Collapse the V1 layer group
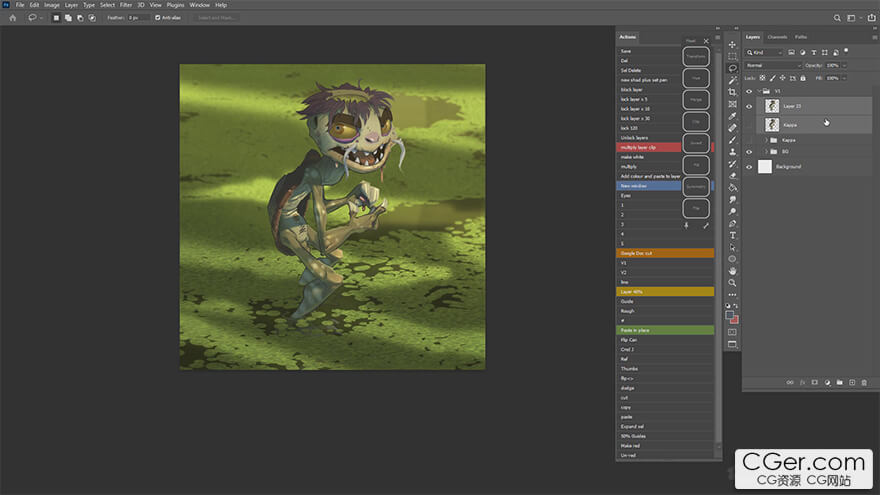Screen dimensions: 880x495 (759, 91)
